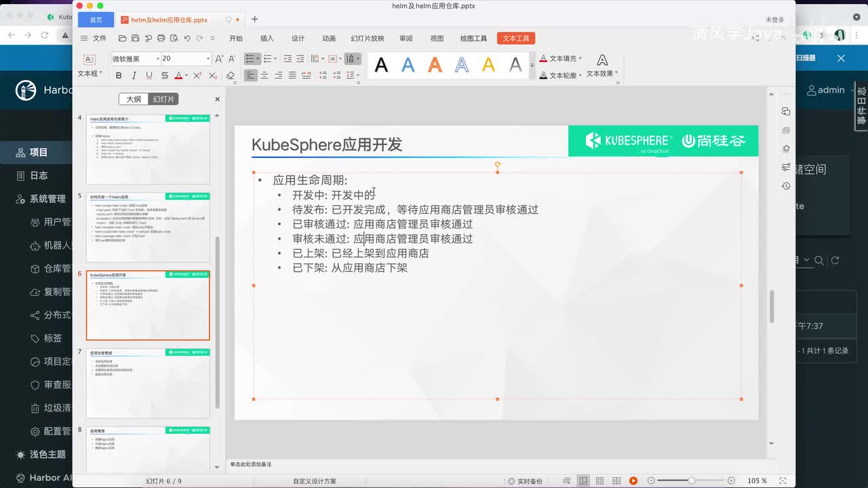Justify the selected text

click(292, 76)
